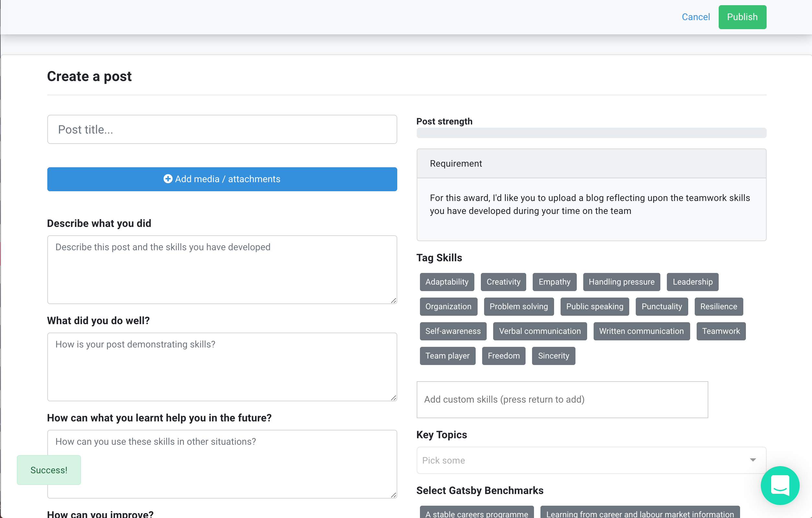Click the What did you do well textarea
Image resolution: width=812 pixels, height=518 pixels.
(x=222, y=367)
